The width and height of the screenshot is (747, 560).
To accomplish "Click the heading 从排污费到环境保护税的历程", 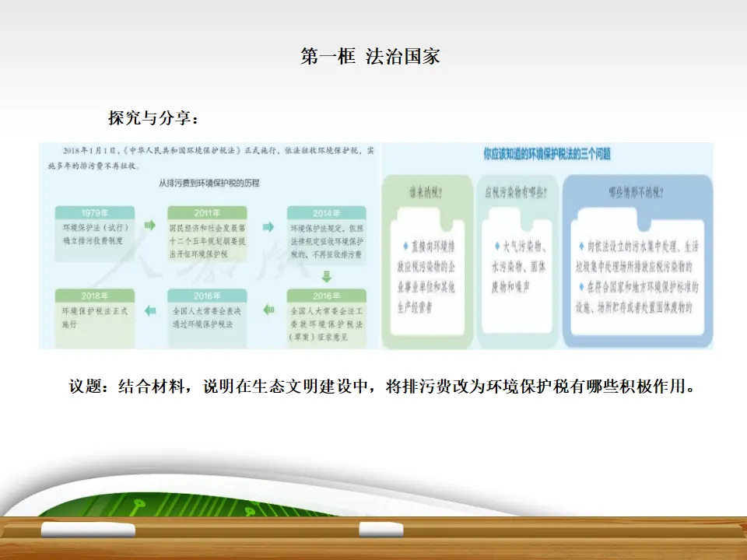I will pos(209,183).
